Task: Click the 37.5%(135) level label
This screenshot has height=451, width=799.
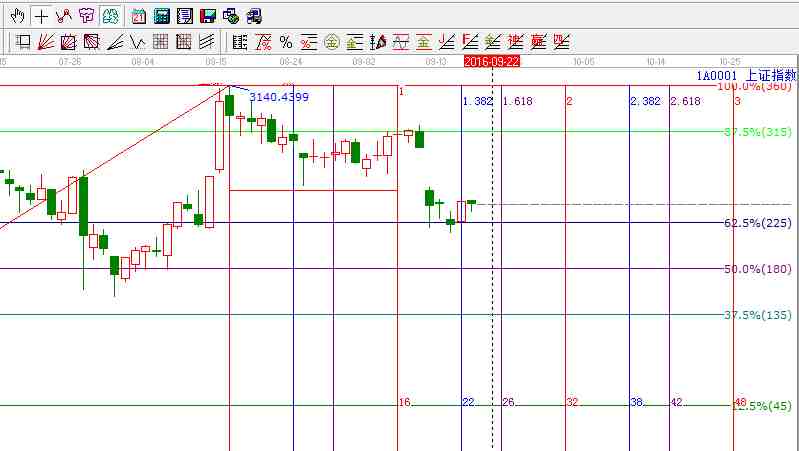Action: pyautogui.click(x=758, y=315)
